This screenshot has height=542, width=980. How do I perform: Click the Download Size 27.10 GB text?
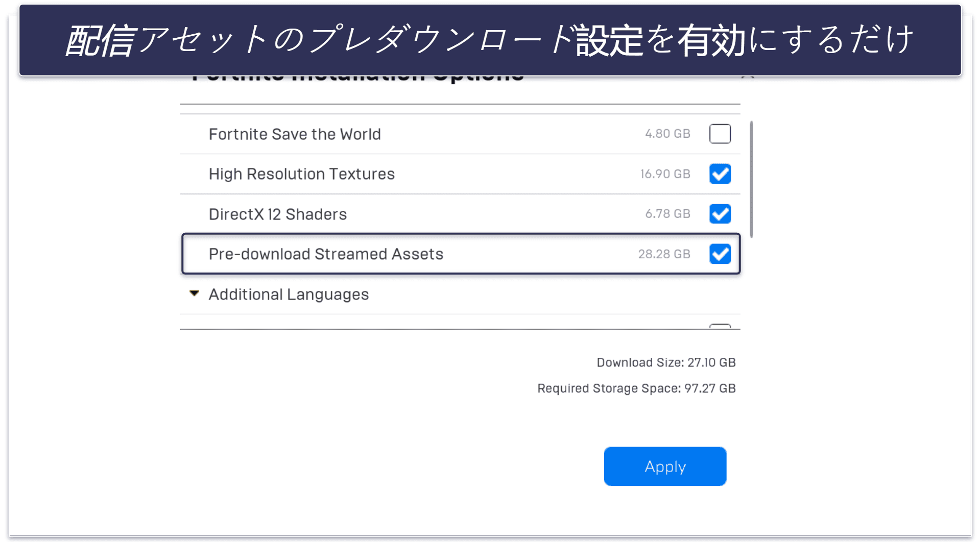point(666,362)
